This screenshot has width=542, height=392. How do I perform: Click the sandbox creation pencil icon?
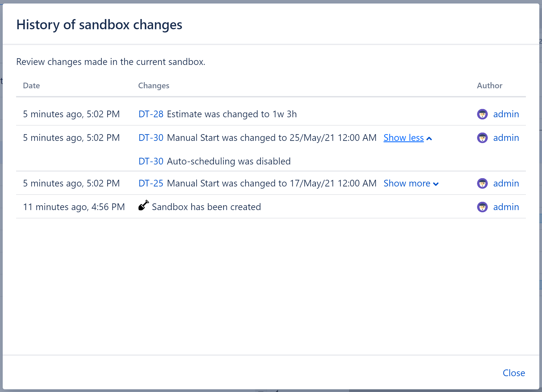[144, 206]
